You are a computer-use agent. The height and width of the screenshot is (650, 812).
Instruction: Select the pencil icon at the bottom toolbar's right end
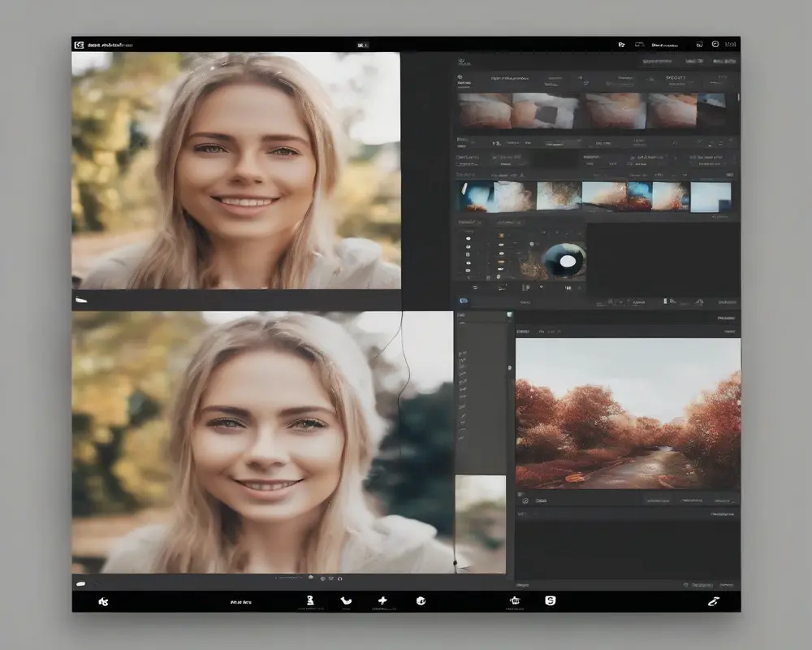click(714, 601)
